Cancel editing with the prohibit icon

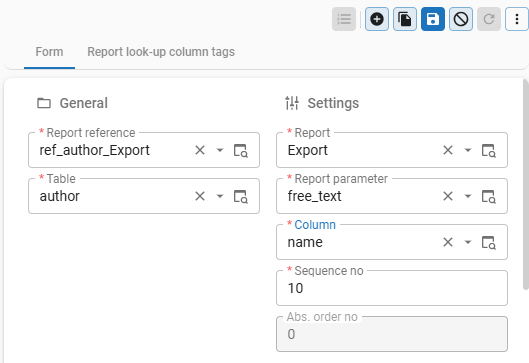pos(461,19)
